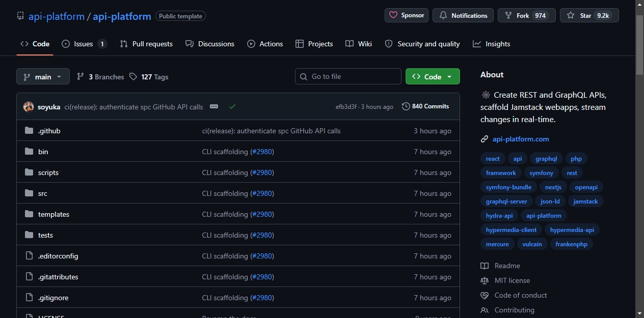
Task: Select the mercure topic tag
Action: point(497,244)
